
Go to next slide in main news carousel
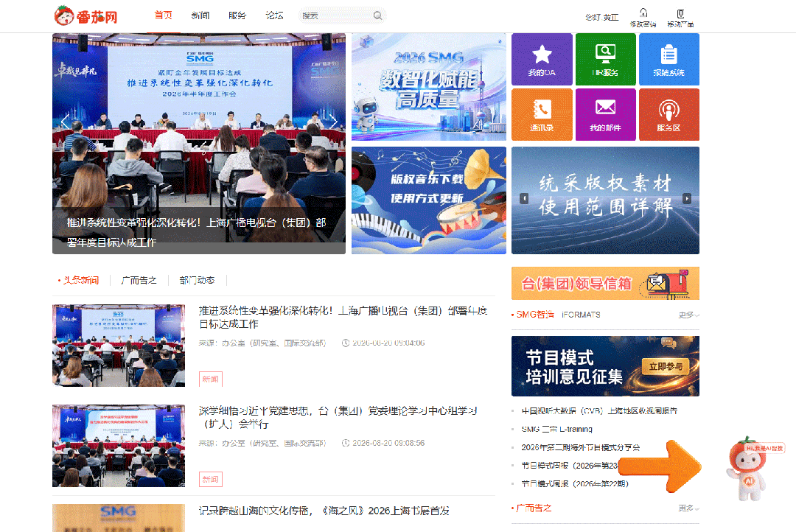pyautogui.click(x=333, y=122)
